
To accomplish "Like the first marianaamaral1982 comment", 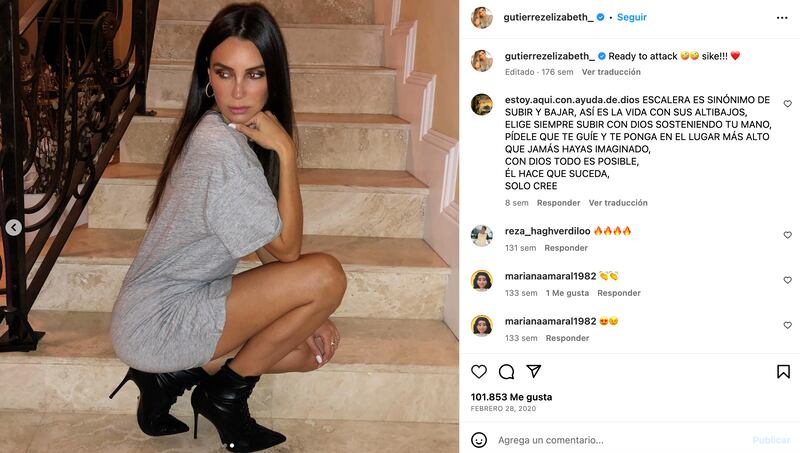I will (788, 280).
